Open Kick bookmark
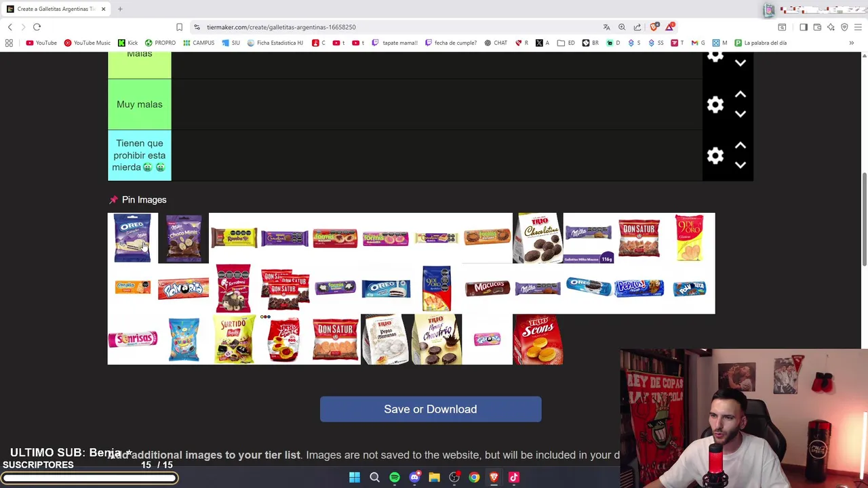Viewport: 868px width, 488px height. pyautogui.click(x=127, y=43)
